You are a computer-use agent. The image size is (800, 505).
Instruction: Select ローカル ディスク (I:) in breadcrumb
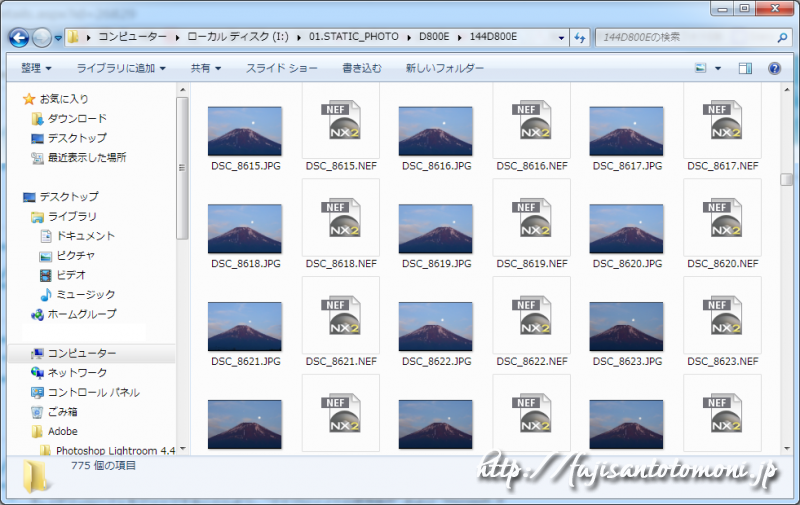coord(238,37)
